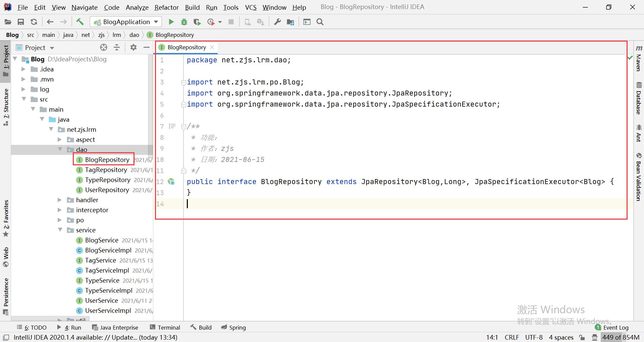
Task: Build project with the hammer icon
Action: click(80, 22)
